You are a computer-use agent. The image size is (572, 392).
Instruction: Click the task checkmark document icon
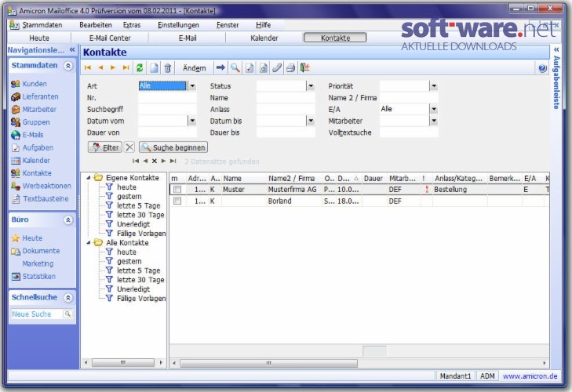tap(250, 68)
